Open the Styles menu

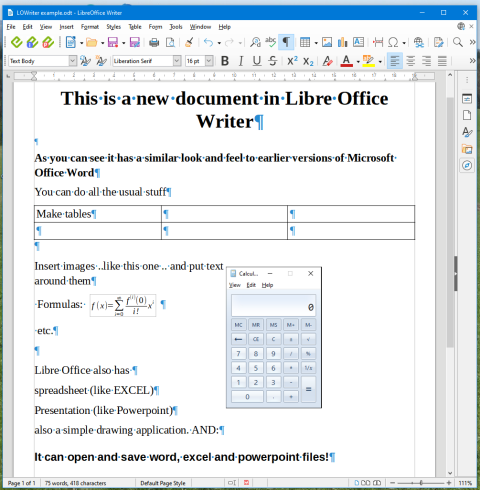[x=113, y=27]
